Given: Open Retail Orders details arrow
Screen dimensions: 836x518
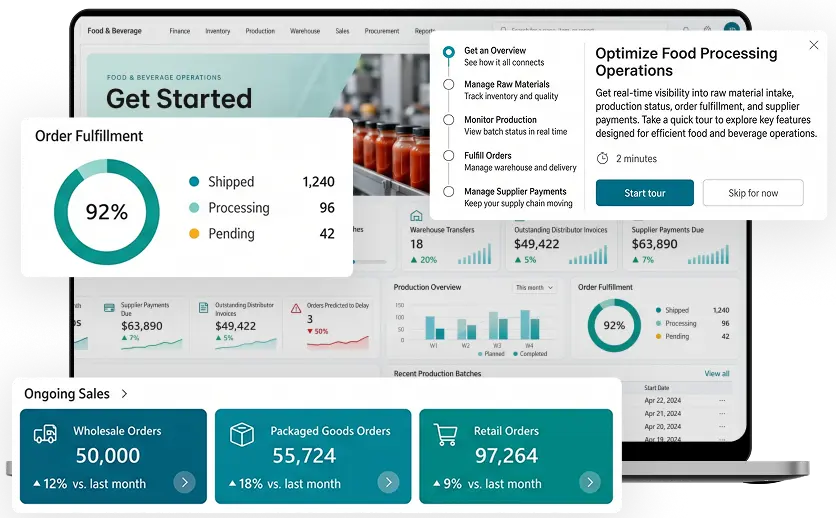Looking at the screenshot, I should (590, 482).
